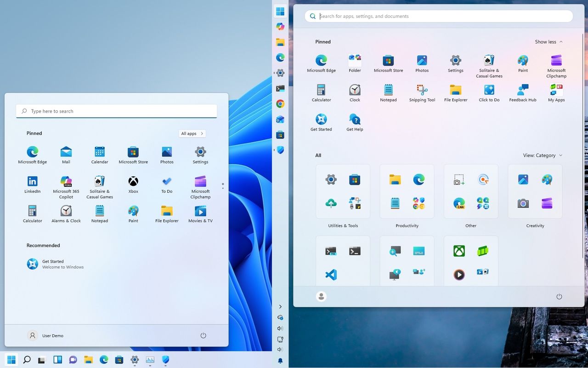Click the All apps button
This screenshot has width=588, height=368.
click(x=192, y=133)
